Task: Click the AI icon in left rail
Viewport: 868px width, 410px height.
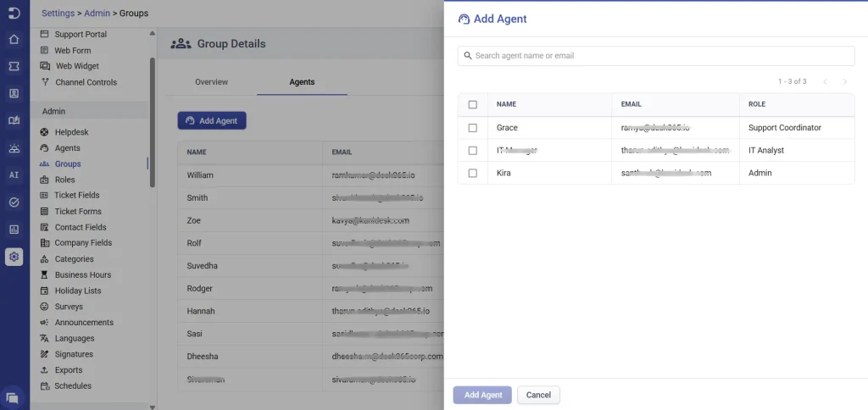Action: coord(14,175)
